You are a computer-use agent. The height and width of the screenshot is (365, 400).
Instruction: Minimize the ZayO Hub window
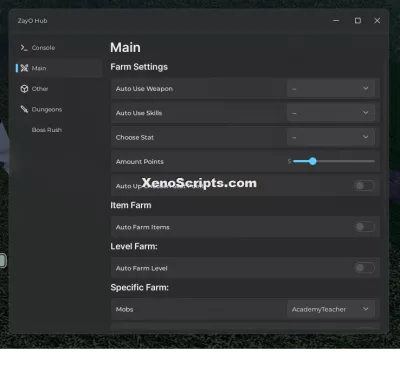(x=336, y=21)
